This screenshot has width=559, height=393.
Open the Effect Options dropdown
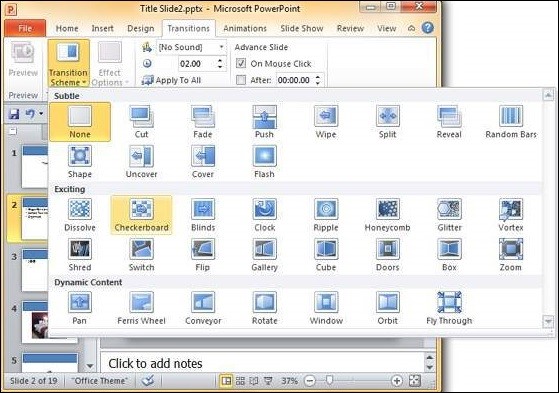click(x=109, y=63)
